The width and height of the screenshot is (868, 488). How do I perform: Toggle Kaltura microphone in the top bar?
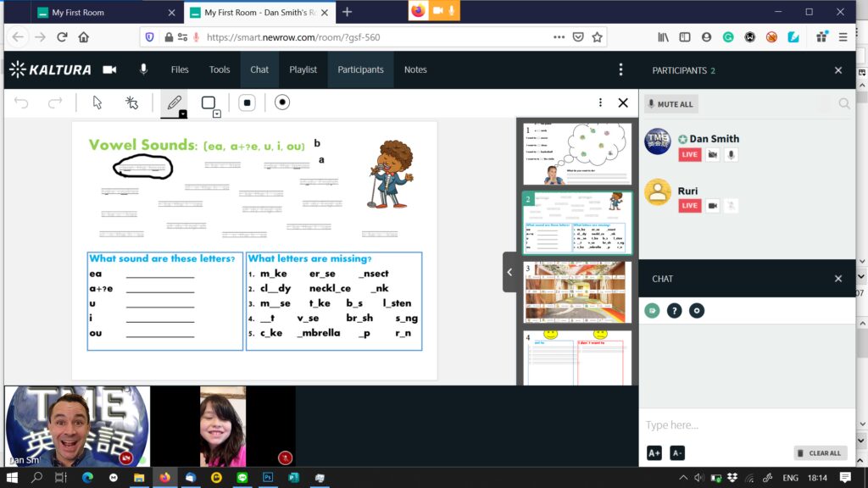click(143, 69)
